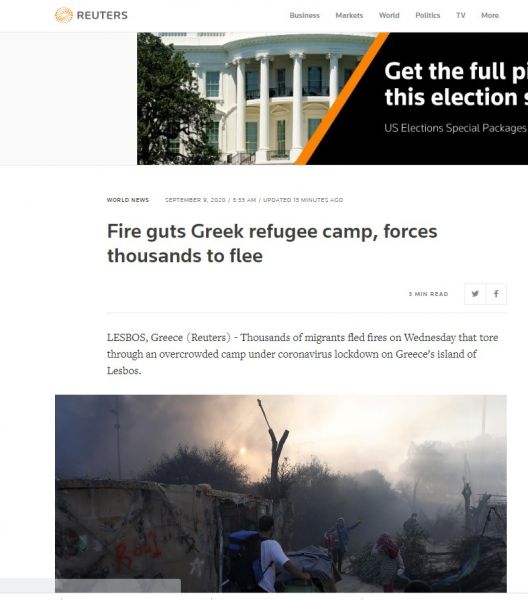
Task: Click the REUTERS wordmark text
Action: pyautogui.click(x=102, y=15)
